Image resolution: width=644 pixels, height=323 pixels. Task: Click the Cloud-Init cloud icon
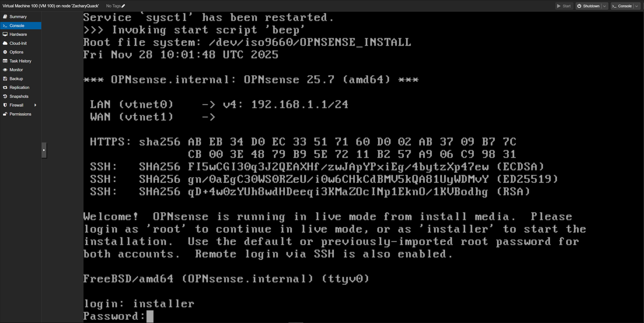(5, 43)
